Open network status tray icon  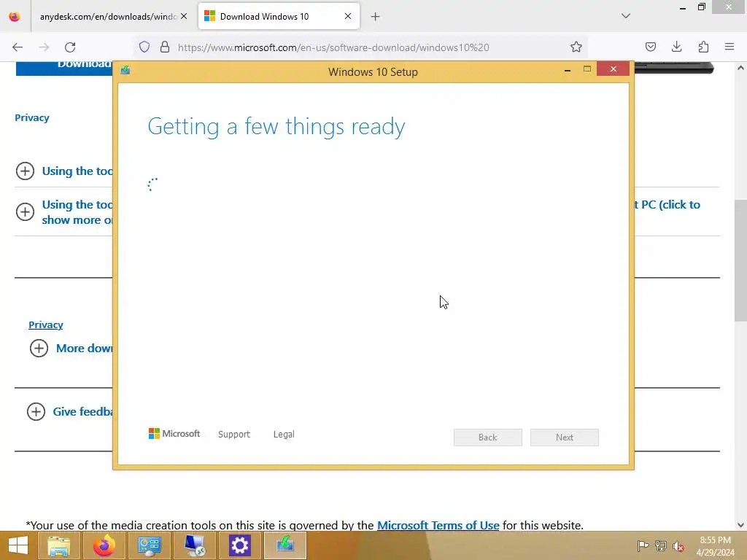[x=661, y=546]
